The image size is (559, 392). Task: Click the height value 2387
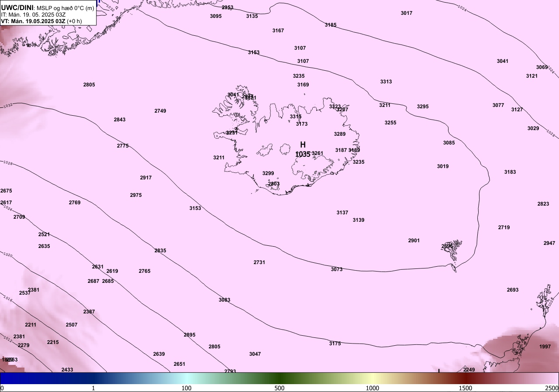click(x=89, y=312)
